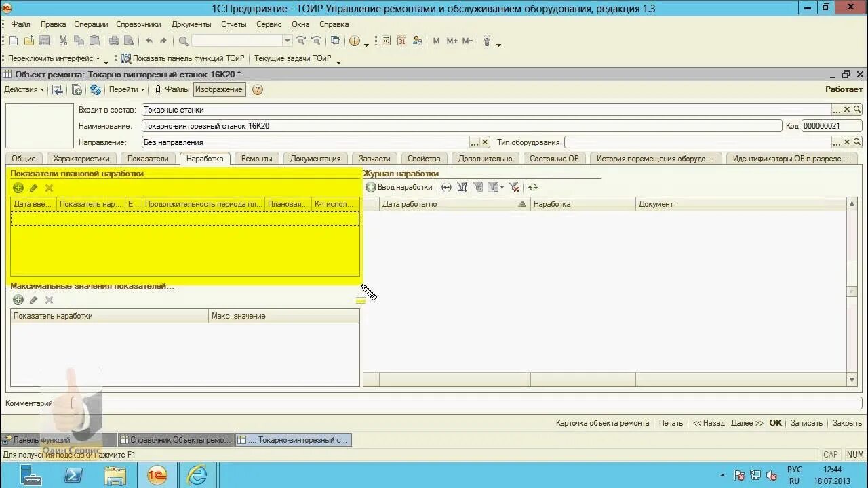Refresh the Журнал наработки list
This screenshot has height=488, width=868.
pos(533,187)
